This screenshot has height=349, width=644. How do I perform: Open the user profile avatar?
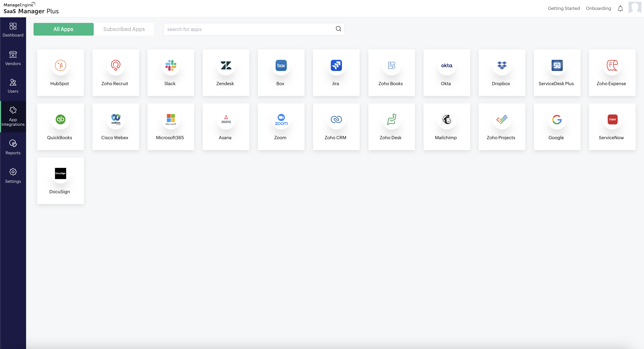(x=635, y=8)
